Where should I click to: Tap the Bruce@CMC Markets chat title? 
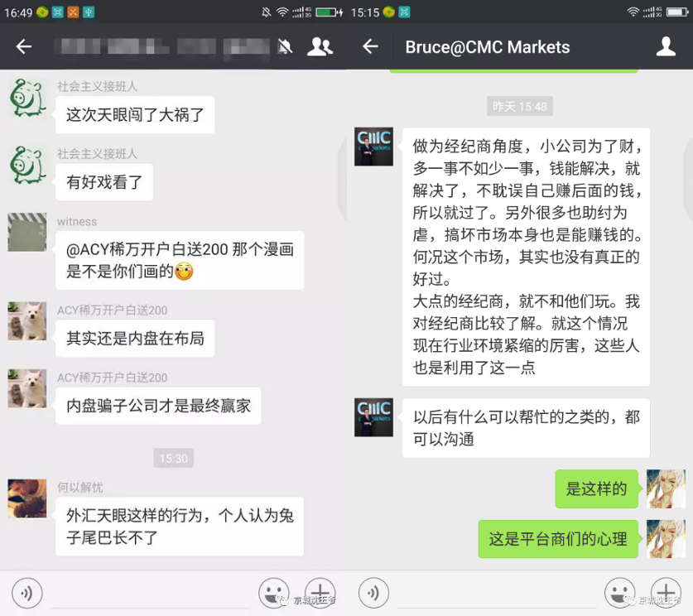pyautogui.click(x=487, y=46)
